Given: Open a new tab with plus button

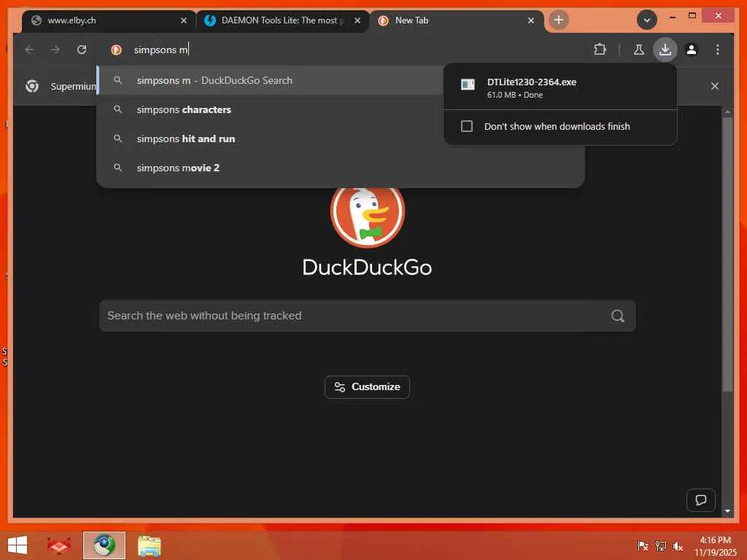Looking at the screenshot, I should click(558, 20).
